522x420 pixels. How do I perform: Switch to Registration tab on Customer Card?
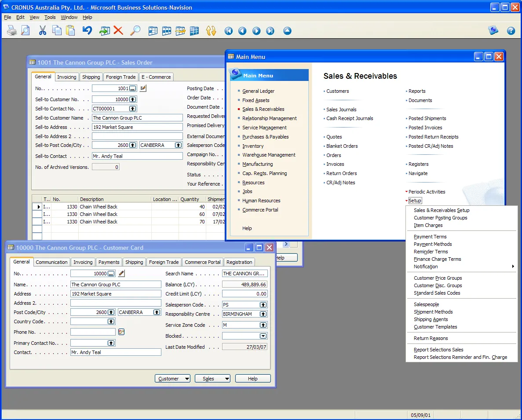(239, 262)
